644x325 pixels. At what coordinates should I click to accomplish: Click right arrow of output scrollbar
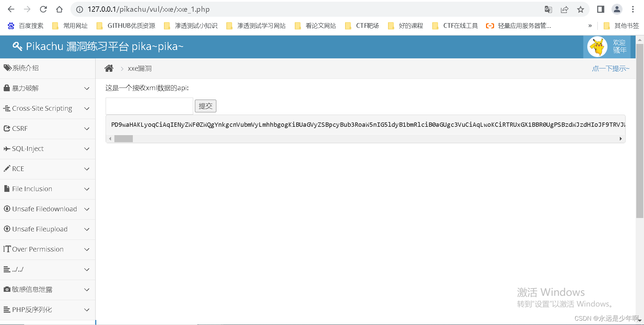tap(621, 139)
